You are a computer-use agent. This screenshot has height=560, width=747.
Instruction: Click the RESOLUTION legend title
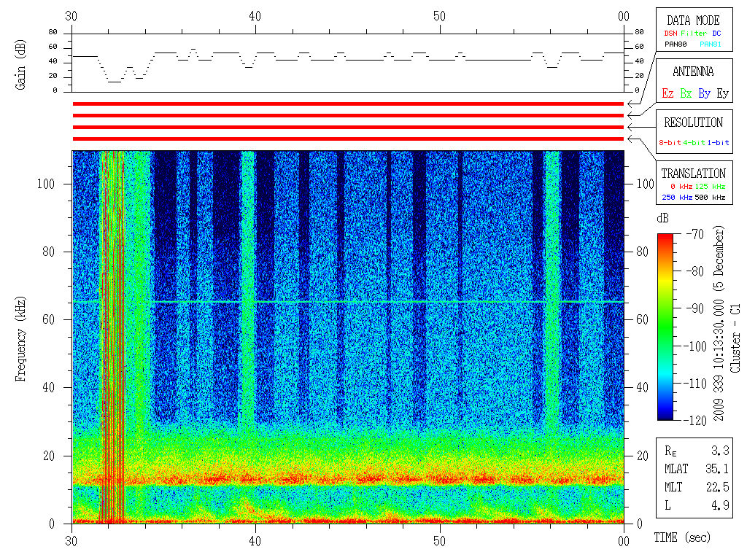point(693,122)
